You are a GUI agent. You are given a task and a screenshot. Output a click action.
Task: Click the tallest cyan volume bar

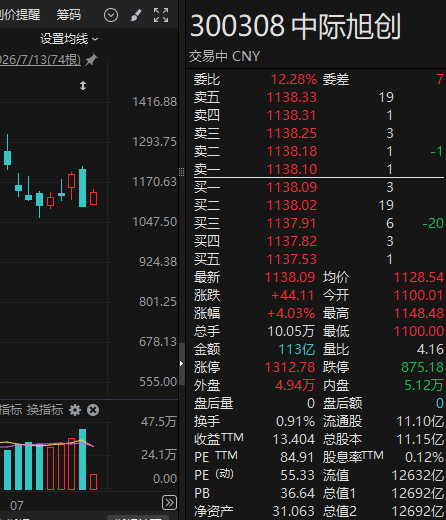click(x=82, y=459)
